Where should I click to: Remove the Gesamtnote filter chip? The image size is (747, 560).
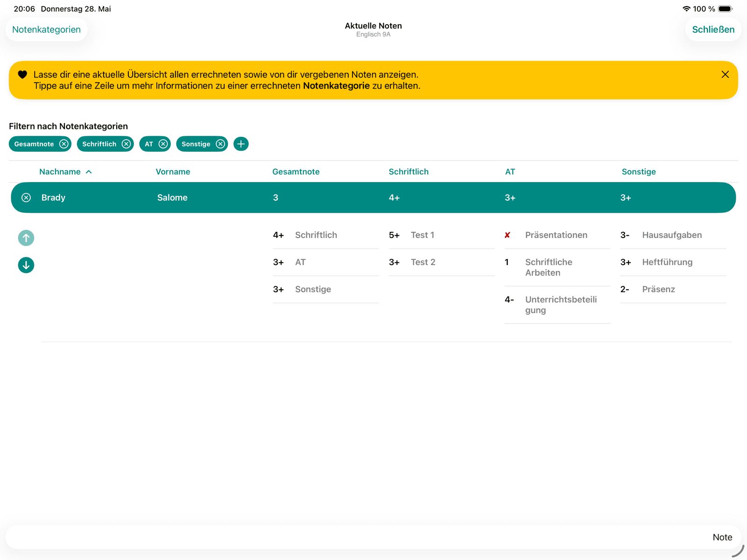coord(64,144)
